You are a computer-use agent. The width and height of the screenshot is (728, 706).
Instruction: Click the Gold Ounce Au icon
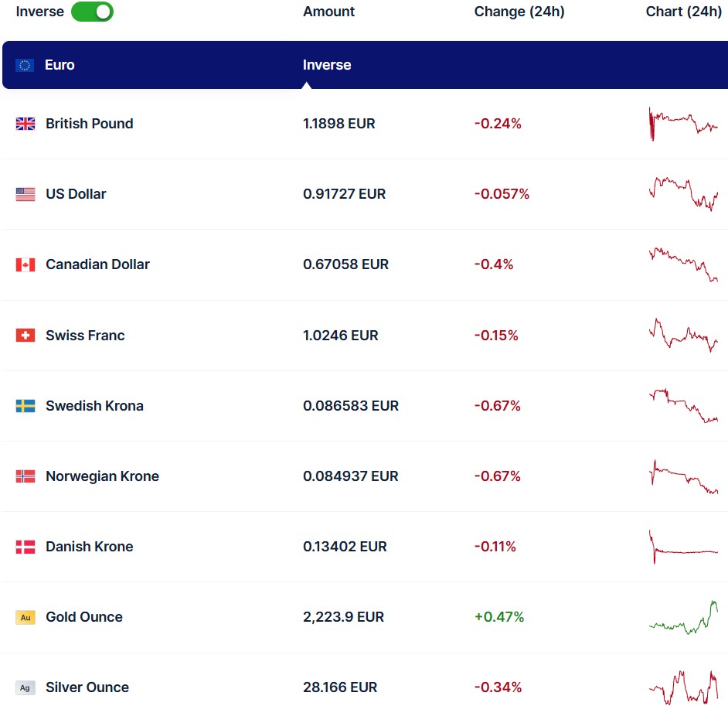(26, 617)
